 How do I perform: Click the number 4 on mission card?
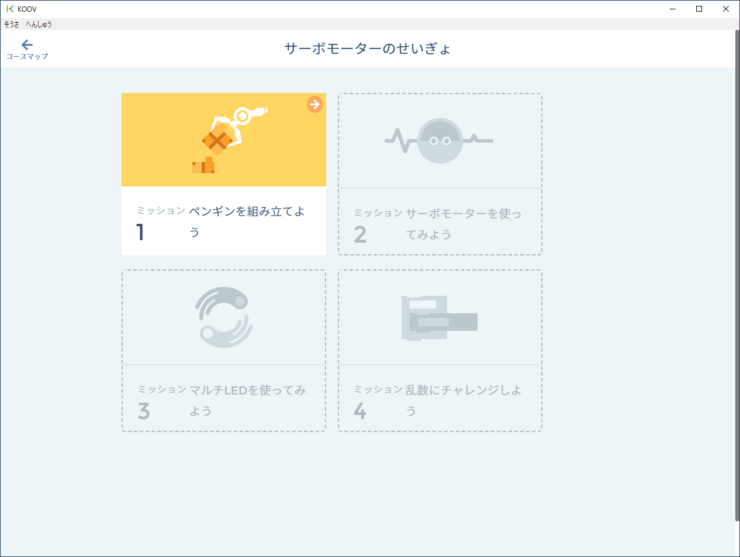[360, 411]
